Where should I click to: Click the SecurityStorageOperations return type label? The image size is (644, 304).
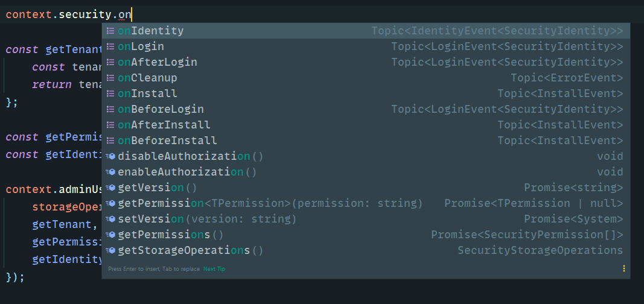pos(540,250)
